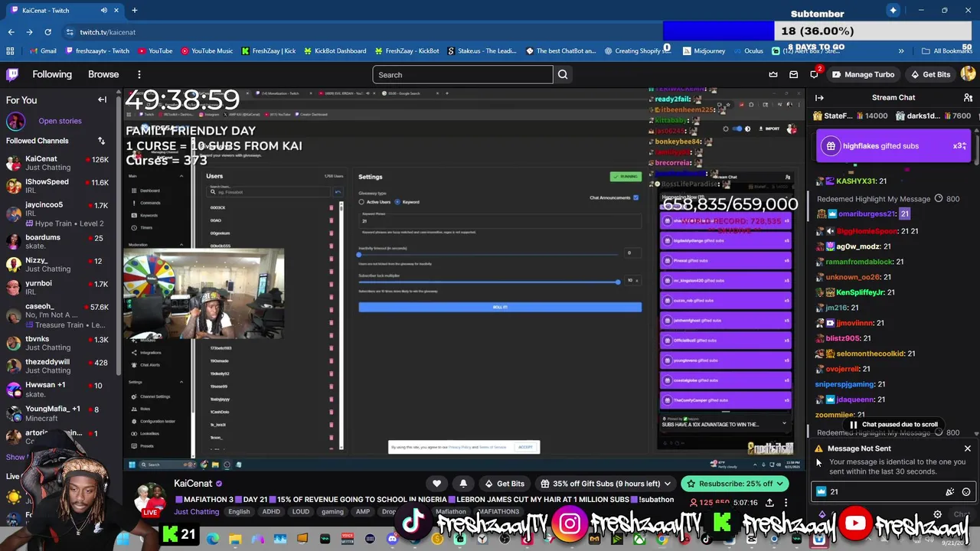This screenshot has width=980, height=551.
Task: Open the Midjourney bookmark
Action: 704,51
